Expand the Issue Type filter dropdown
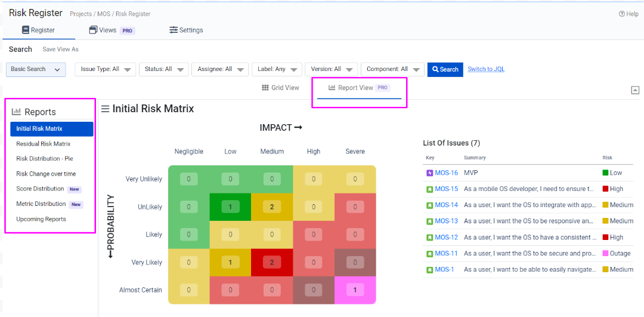Image resolution: width=644 pixels, height=317 pixels. pyautogui.click(x=106, y=69)
